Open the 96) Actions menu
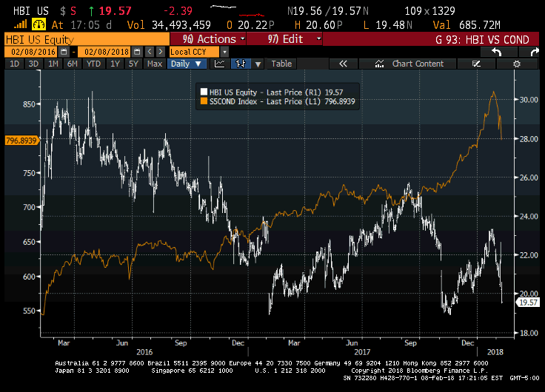Viewport: 545px width, 392px height. coord(208,39)
